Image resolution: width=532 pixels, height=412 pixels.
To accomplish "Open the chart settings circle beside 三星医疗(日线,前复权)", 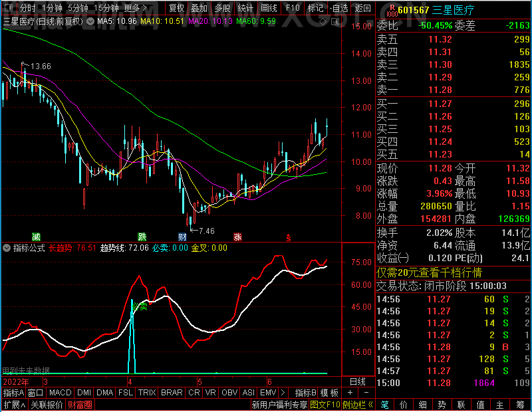I will click(90, 22).
